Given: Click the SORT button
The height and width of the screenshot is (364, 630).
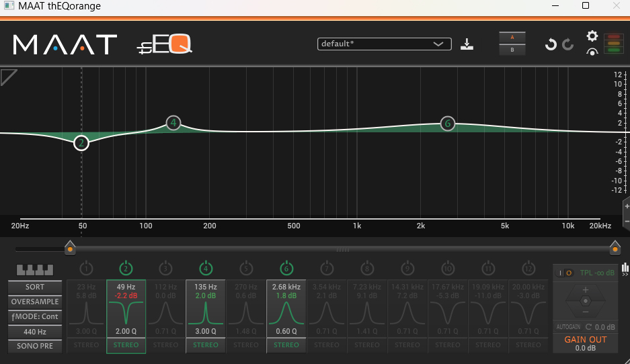Looking at the screenshot, I should tap(35, 287).
